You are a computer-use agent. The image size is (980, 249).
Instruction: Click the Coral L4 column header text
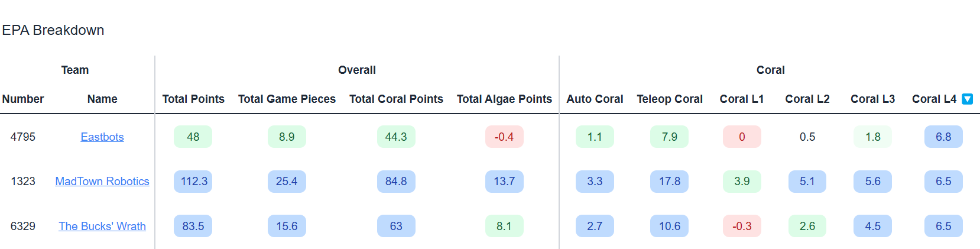coord(934,99)
